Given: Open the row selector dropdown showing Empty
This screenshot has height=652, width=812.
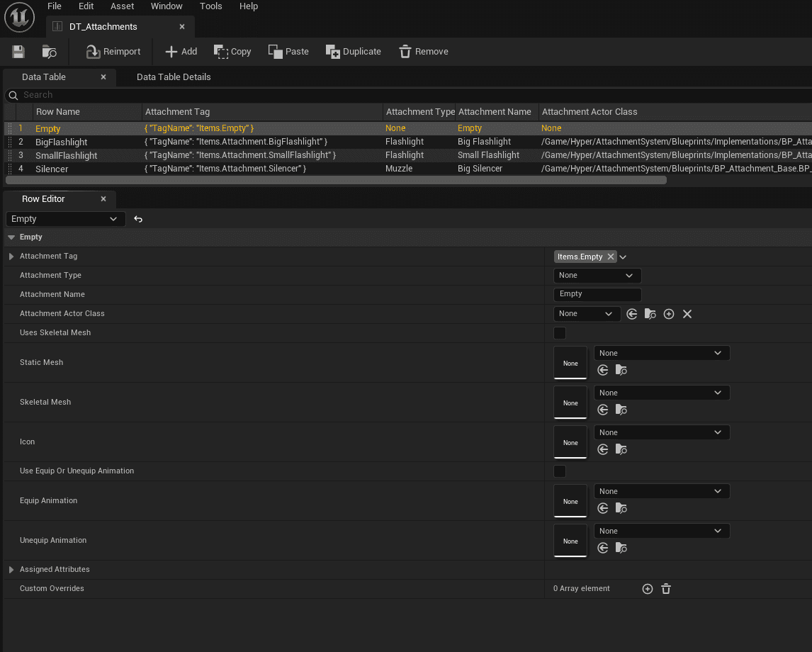Looking at the screenshot, I should point(65,219).
